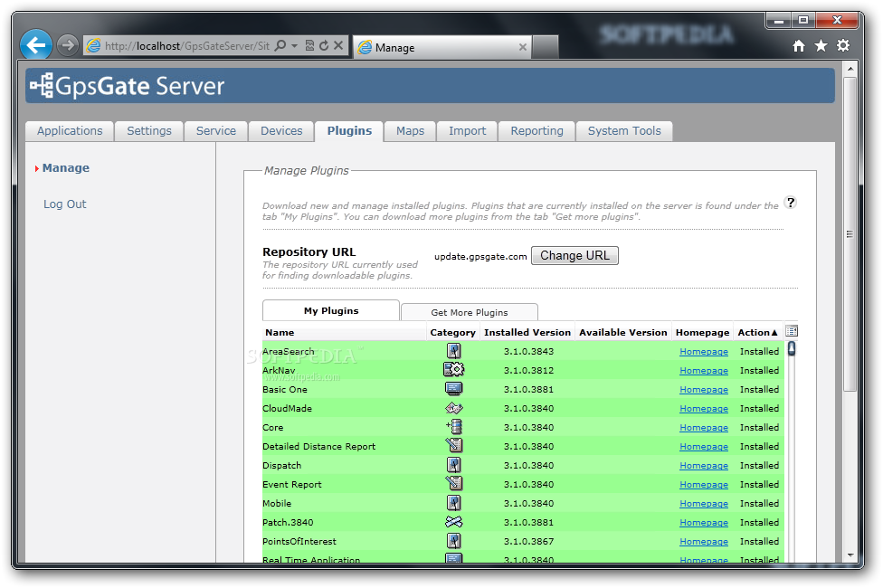
Task: Open the Applications tab
Action: point(70,130)
